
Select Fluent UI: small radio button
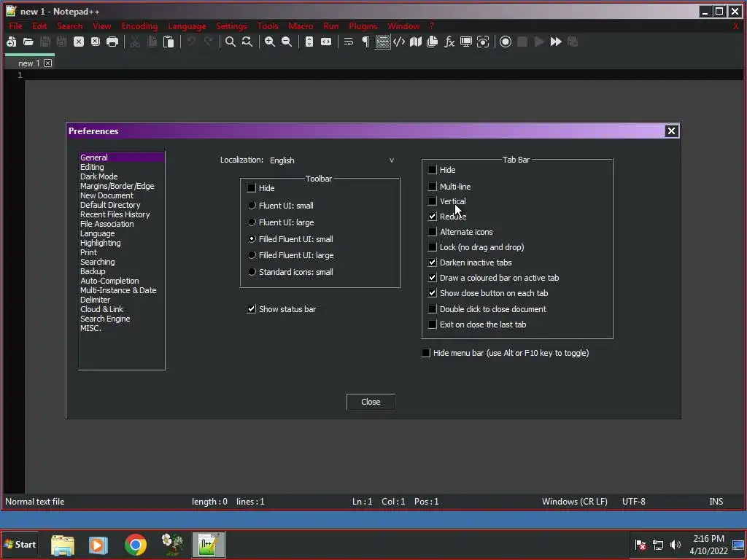tap(252, 206)
